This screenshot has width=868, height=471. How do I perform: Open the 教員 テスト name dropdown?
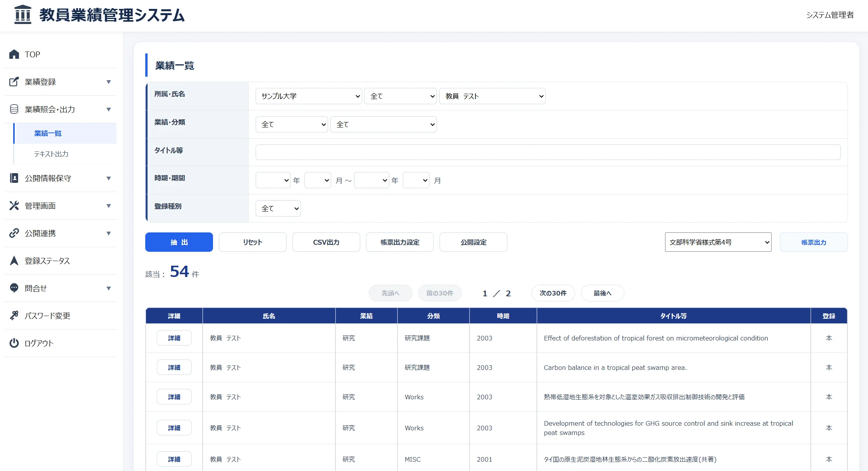(x=492, y=96)
